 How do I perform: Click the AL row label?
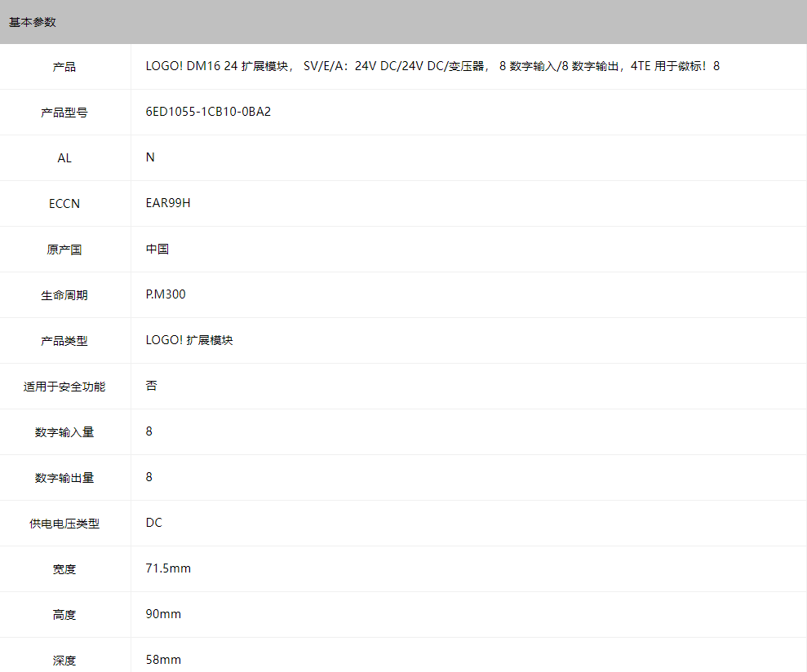coord(64,158)
